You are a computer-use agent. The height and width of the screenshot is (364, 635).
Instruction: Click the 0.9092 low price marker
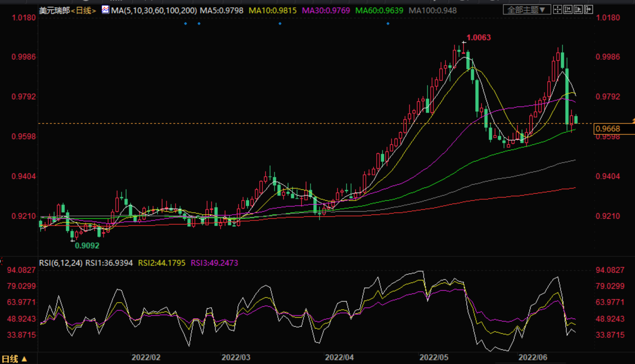point(87,246)
